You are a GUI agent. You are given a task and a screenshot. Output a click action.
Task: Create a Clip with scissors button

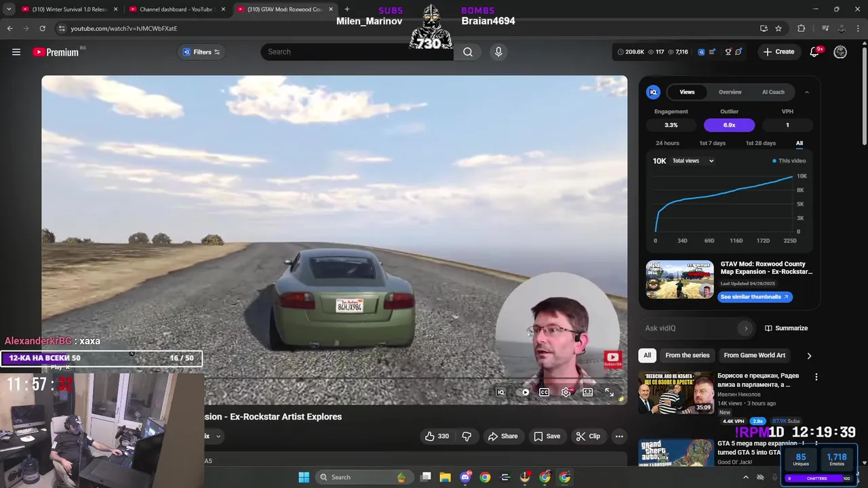pyautogui.click(x=588, y=436)
